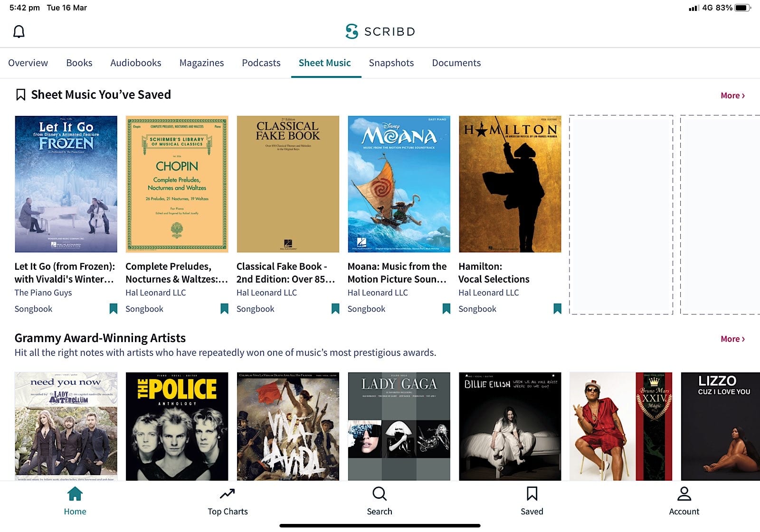The height and width of the screenshot is (532, 760).
Task: Tap the bookmark icon beside 'Sheet Music You've Saved'
Action: click(20, 95)
